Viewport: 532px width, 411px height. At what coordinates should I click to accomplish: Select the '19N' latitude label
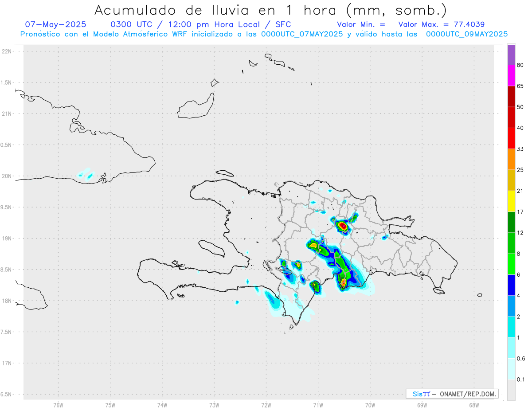7,239
